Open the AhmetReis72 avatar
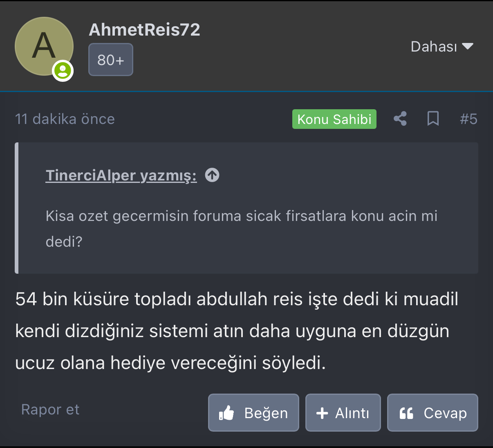The width and height of the screenshot is (493, 448). click(44, 46)
